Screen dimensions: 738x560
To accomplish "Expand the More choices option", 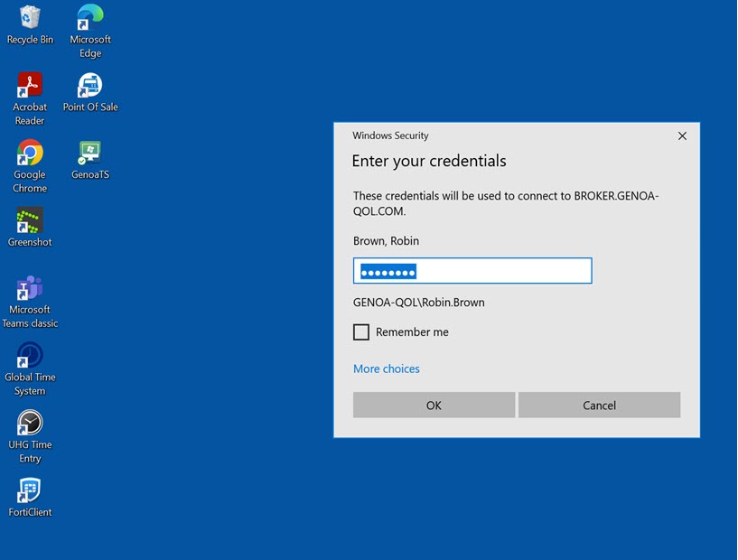I will (x=387, y=369).
